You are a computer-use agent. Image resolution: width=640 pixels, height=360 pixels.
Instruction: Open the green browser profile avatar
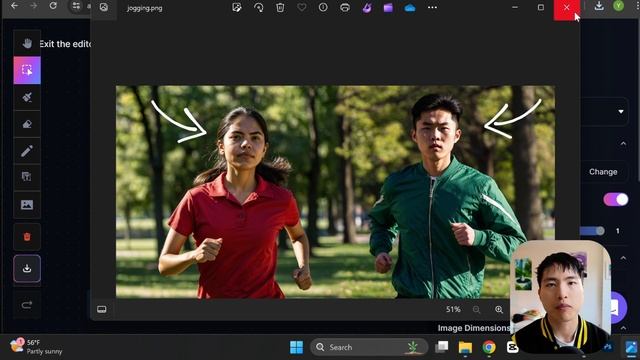click(619, 6)
